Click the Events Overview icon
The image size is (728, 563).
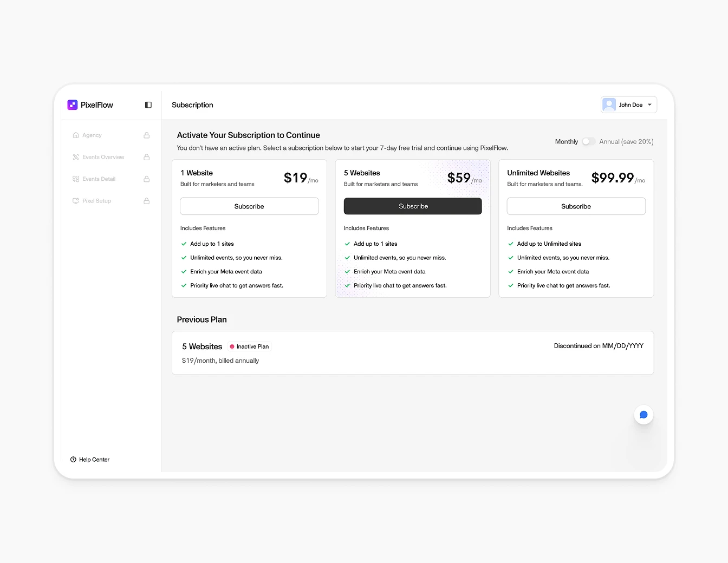click(75, 156)
